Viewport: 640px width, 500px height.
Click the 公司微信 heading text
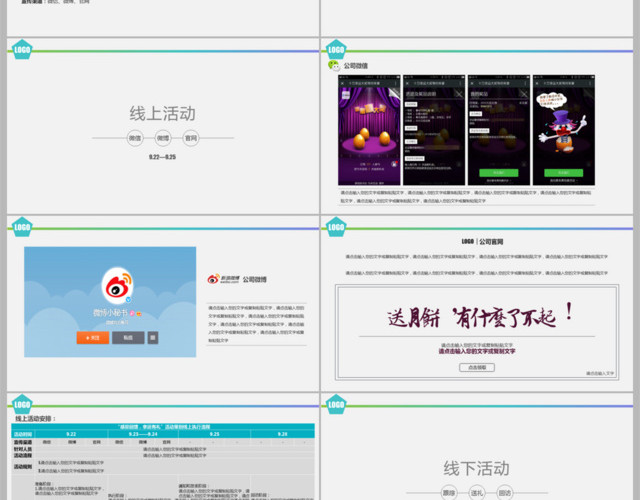coord(356,66)
